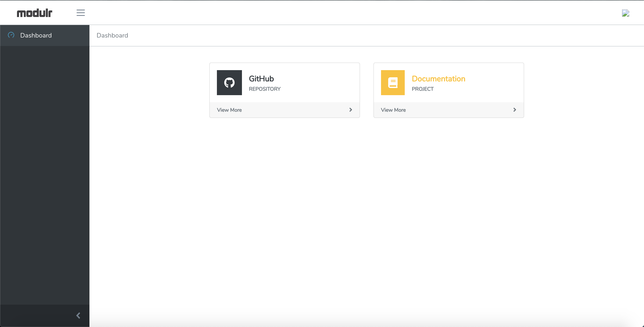Select Dashboard in the left sidebar

[36, 35]
